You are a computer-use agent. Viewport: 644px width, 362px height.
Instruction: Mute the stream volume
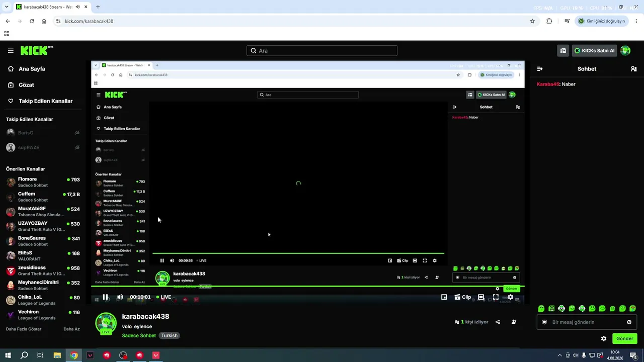point(120,297)
